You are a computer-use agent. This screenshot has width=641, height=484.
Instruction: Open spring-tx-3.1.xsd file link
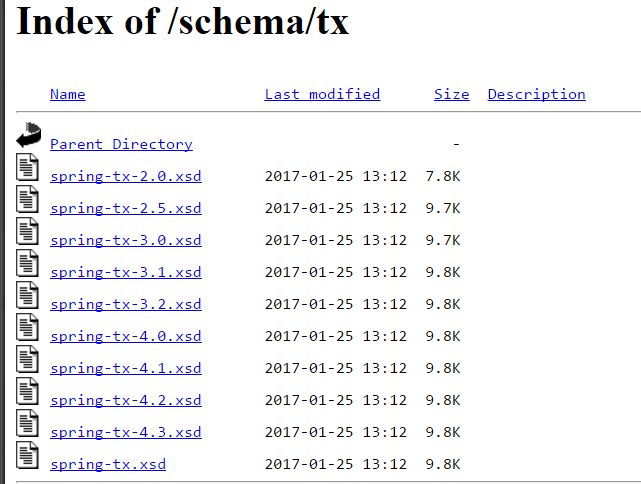point(125,272)
